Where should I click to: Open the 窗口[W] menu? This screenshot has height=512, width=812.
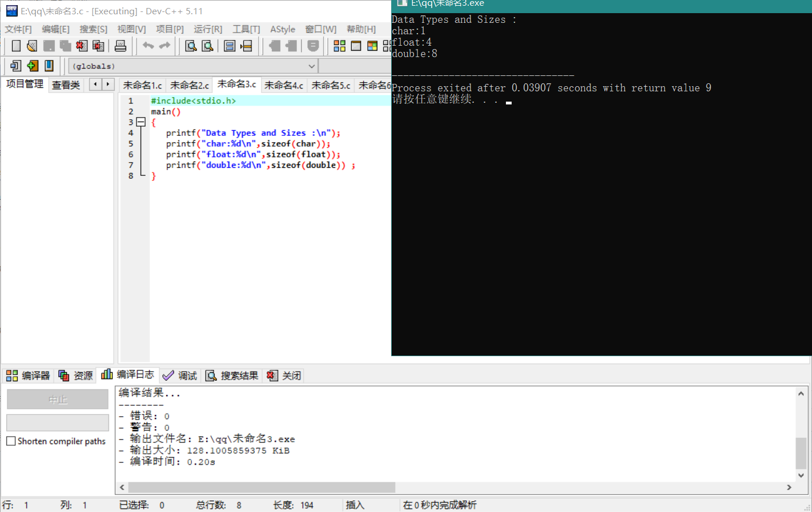pyautogui.click(x=320, y=29)
